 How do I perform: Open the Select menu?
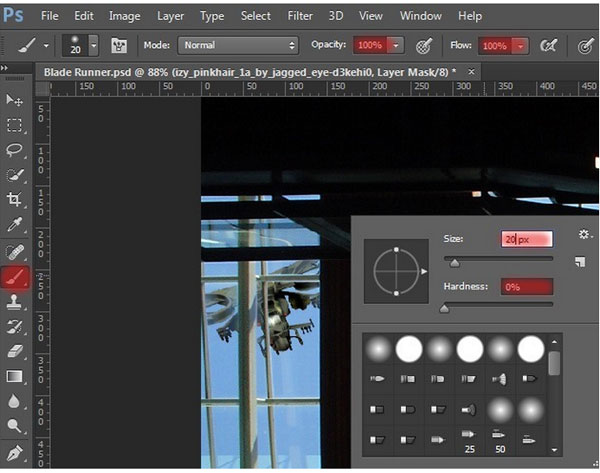point(256,16)
